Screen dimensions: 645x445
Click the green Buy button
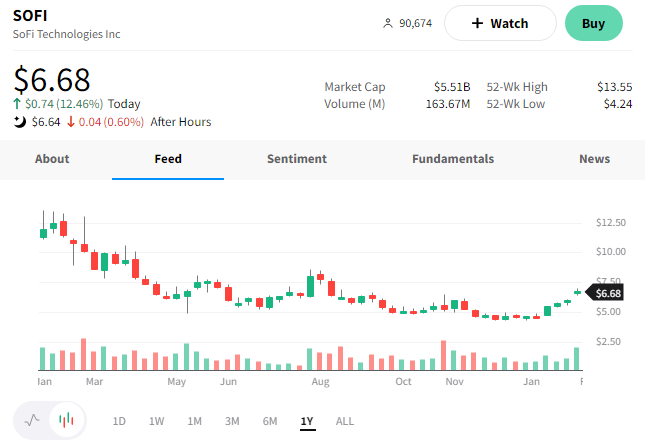click(594, 23)
